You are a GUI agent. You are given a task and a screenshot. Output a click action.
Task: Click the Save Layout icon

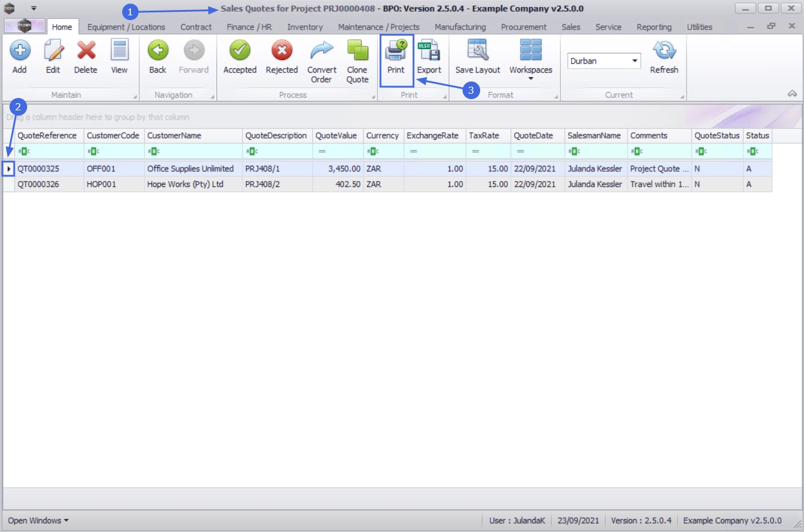coord(477,51)
